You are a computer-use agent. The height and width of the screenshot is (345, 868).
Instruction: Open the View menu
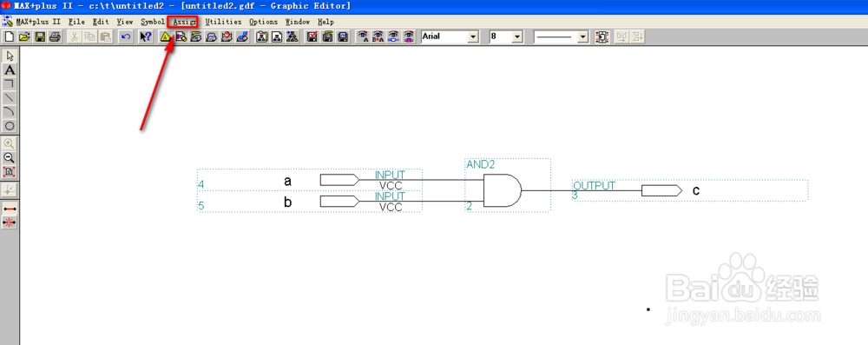click(125, 22)
